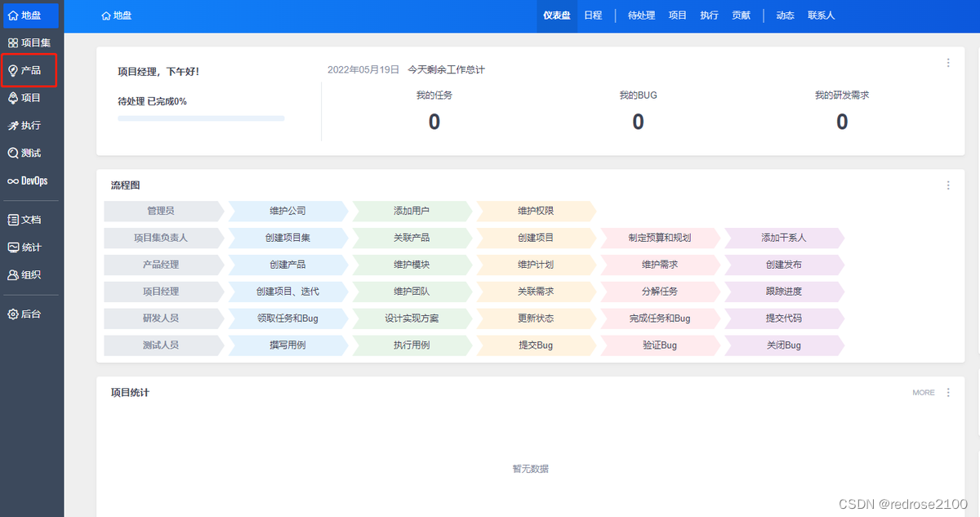This screenshot has height=517, width=980.
Task: Open the 贡献 tab
Action: coord(741,16)
